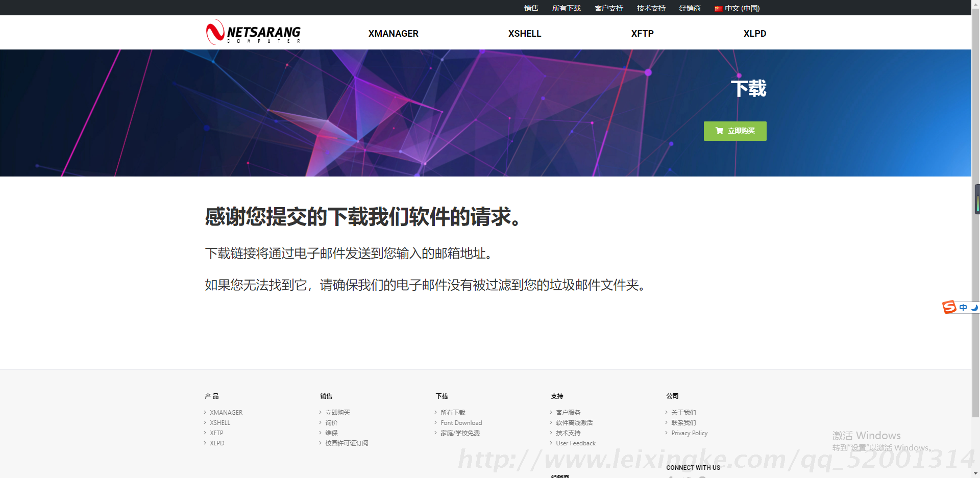Open the User Feedback footer link
Screen dimensions: 980x478
click(575, 443)
